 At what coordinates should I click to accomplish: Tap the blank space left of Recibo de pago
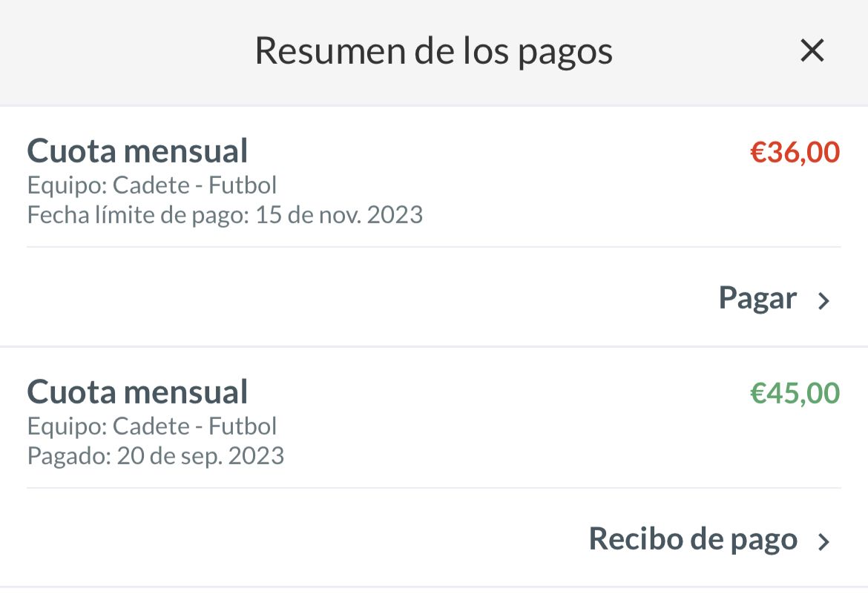click(297, 539)
